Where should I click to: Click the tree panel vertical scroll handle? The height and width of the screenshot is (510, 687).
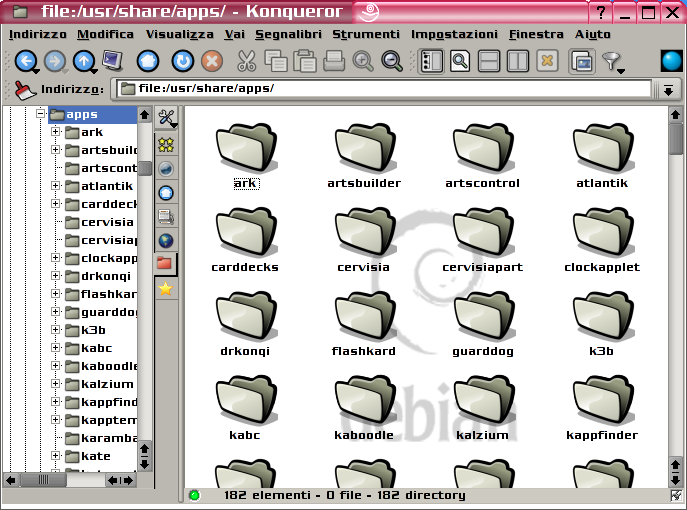tap(145, 169)
